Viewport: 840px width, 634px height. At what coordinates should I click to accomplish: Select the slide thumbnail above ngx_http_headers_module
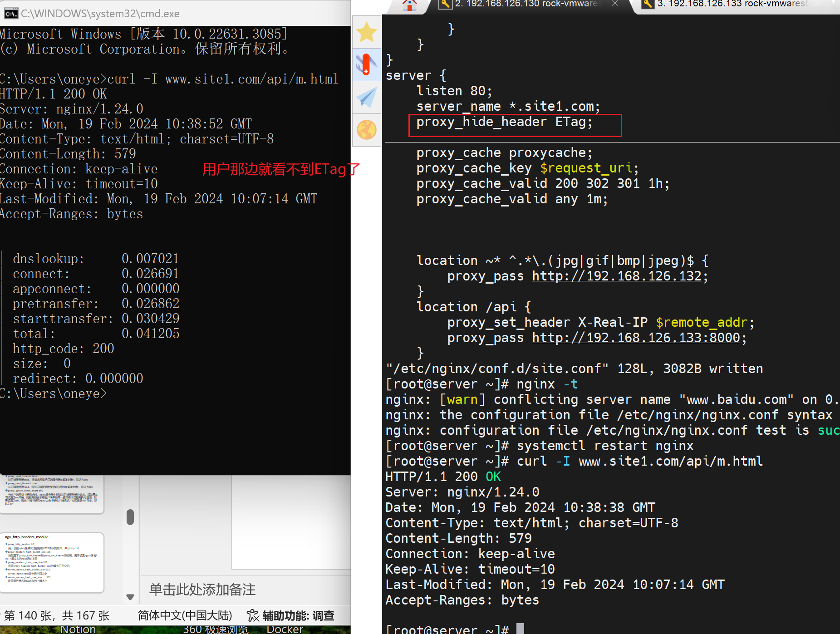click(x=52, y=494)
